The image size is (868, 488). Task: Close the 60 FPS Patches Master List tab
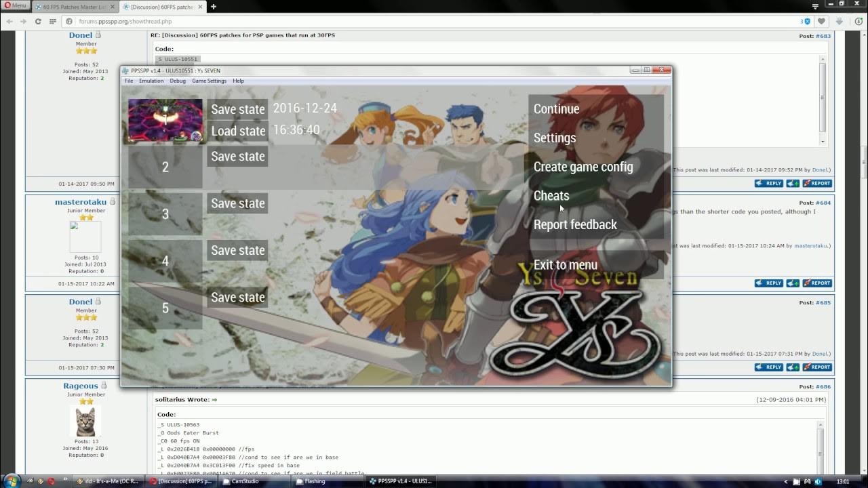112,7
